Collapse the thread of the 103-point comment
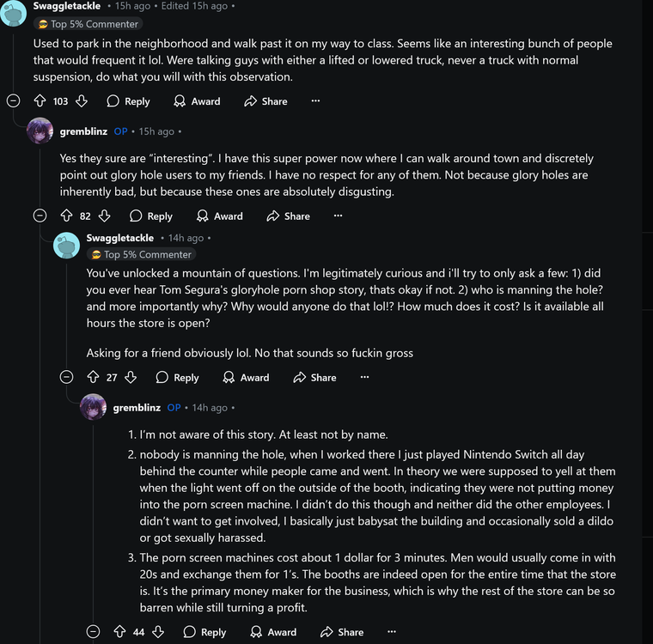653x644 pixels. tap(14, 101)
